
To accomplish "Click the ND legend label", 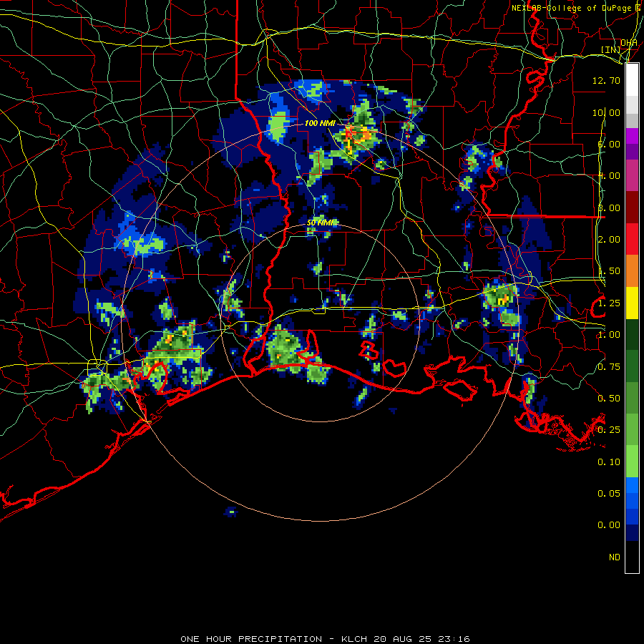I will click(x=615, y=557).
